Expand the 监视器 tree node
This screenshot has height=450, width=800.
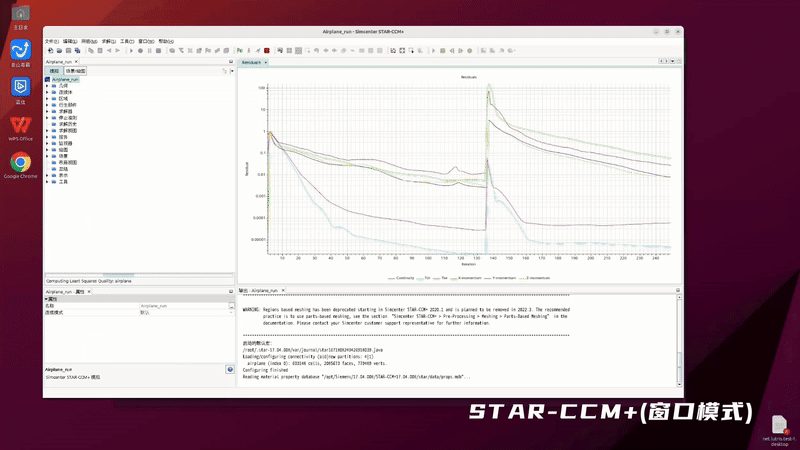(47, 143)
